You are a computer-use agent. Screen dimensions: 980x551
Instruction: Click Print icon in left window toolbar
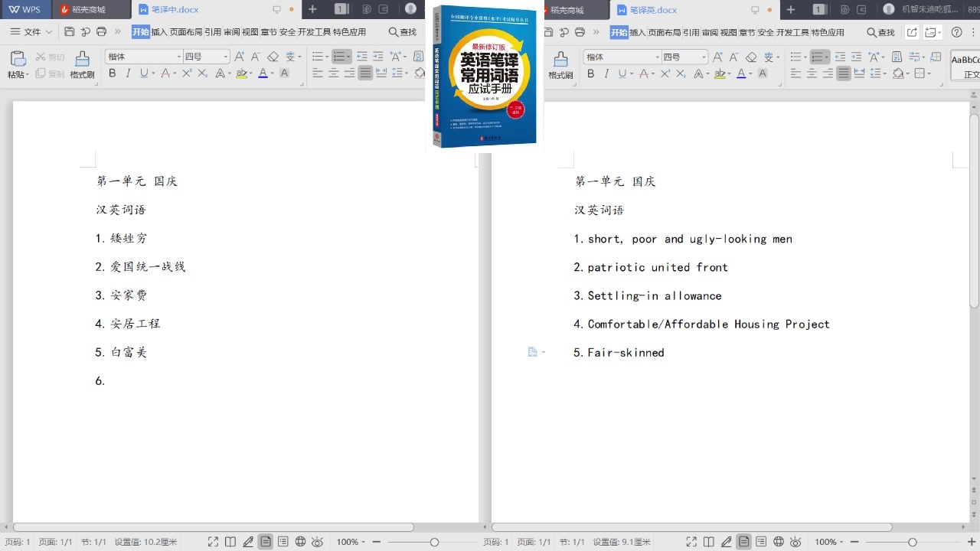pos(101,32)
